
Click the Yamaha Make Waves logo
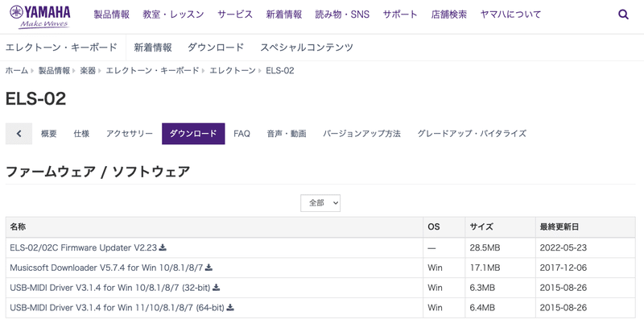pos(39,16)
